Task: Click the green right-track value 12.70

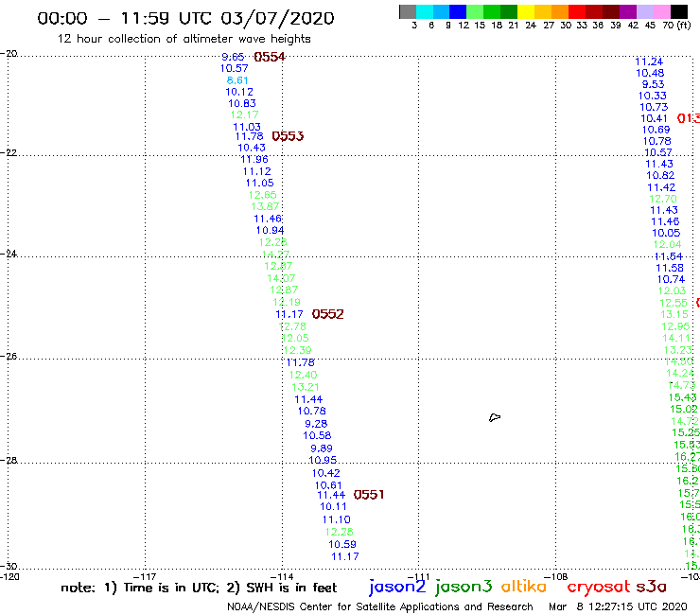Action: [663, 199]
